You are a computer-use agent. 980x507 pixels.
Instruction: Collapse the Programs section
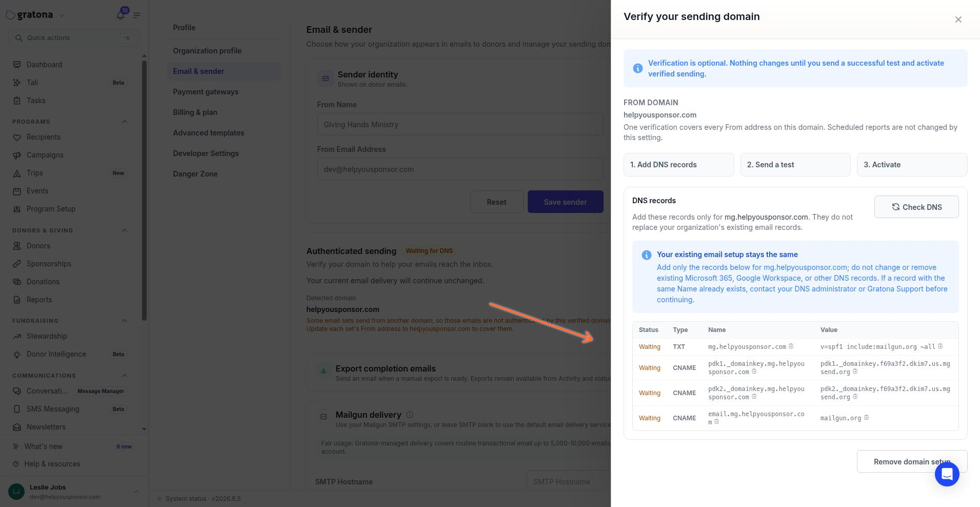click(x=124, y=122)
